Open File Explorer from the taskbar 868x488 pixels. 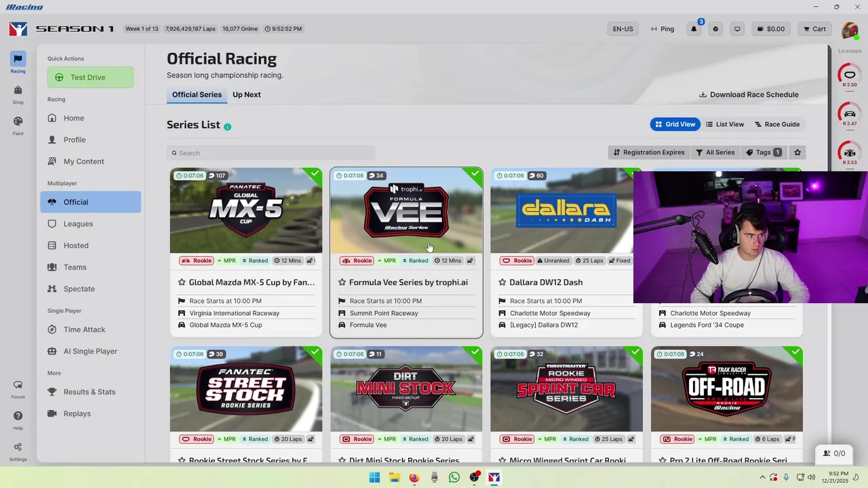(x=394, y=477)
